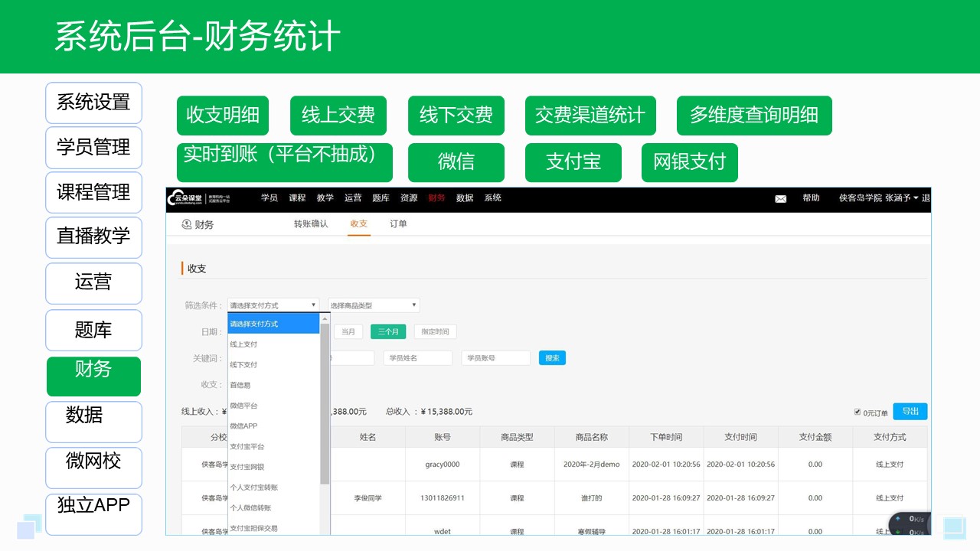
Task: Click the 导出 export button
Action: pyautogui.click(x=910, y=411)
